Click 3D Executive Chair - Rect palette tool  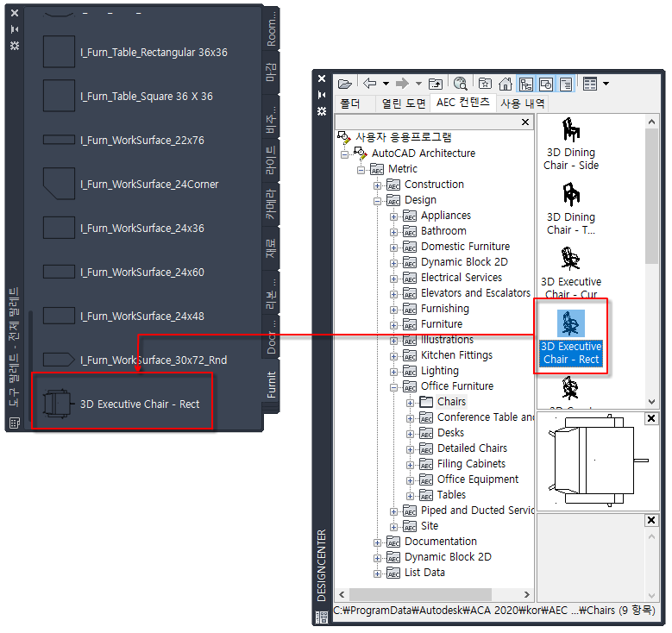pyautogui.click(x=122, y=404)
